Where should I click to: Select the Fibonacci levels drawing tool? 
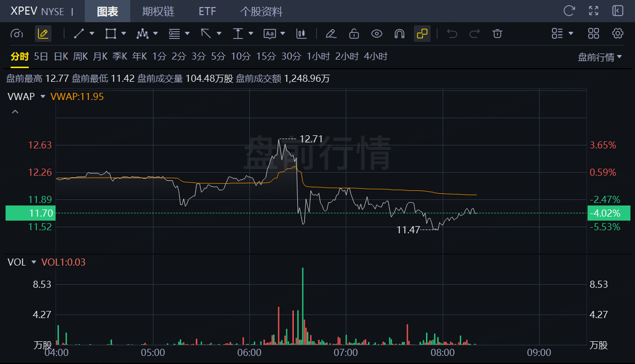click(x=174, y=34)
